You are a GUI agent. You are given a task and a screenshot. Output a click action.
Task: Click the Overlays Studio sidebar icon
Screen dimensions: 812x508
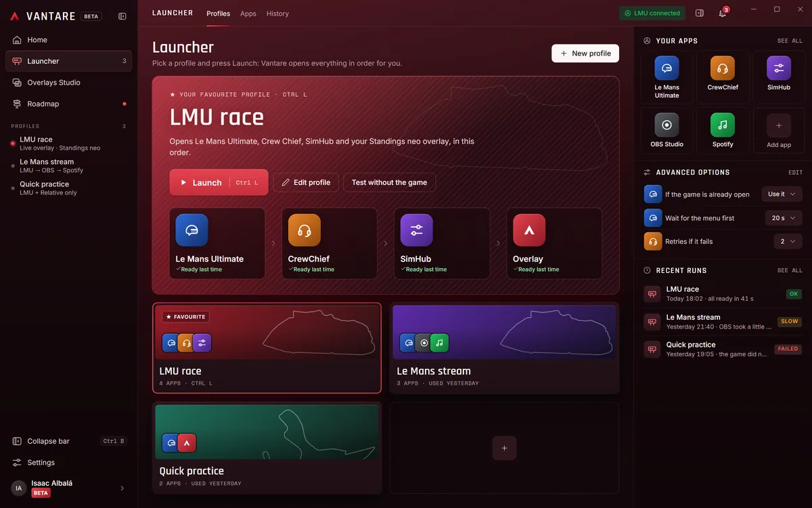[17, 83]
